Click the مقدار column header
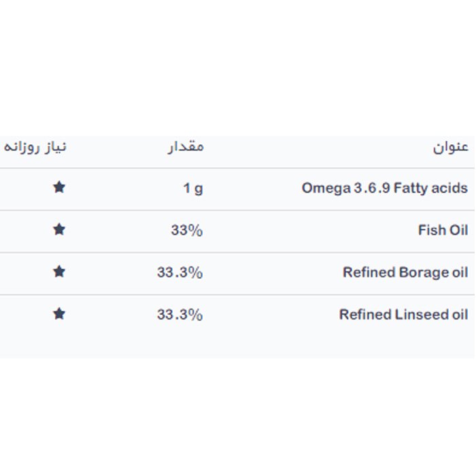Viewport: 476px width, 476px height. tap(185, 148)
